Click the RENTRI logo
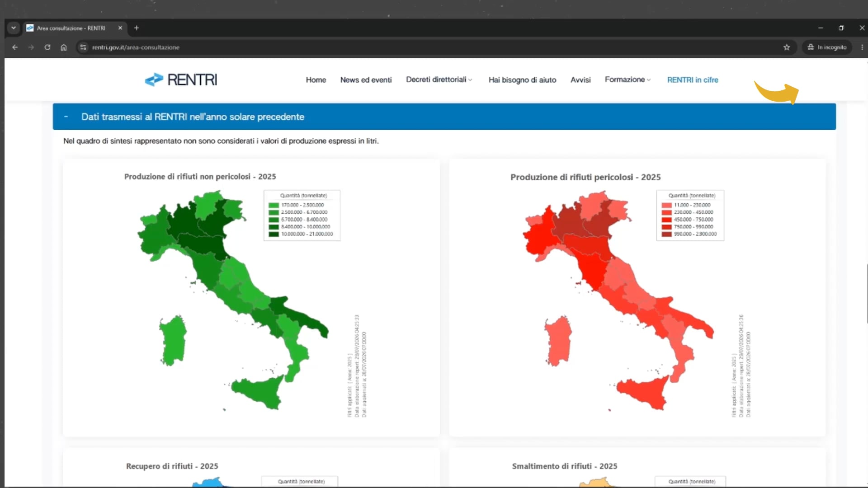 (181, 80)
